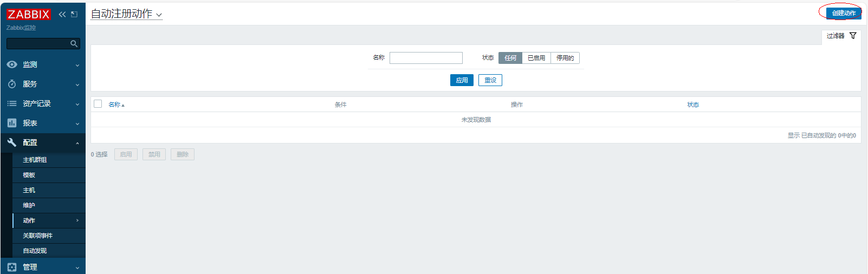Open 主机群组 in the sidebar
Screen dimensions: 868x274
click(x=35, y=160)
